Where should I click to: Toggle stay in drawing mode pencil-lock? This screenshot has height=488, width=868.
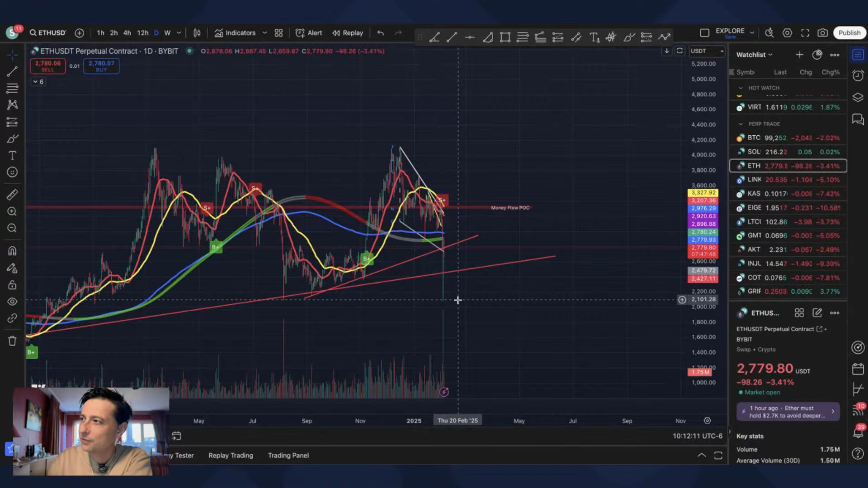pos(12,268)
